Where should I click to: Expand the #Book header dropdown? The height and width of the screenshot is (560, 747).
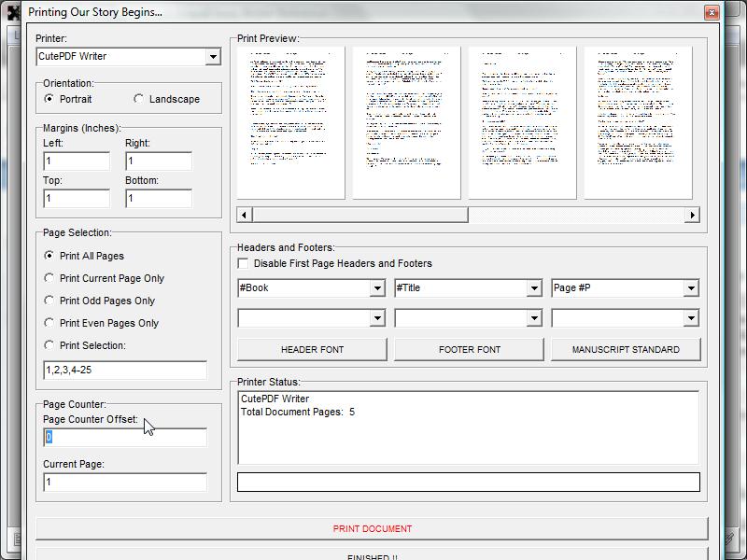[377, 288]
